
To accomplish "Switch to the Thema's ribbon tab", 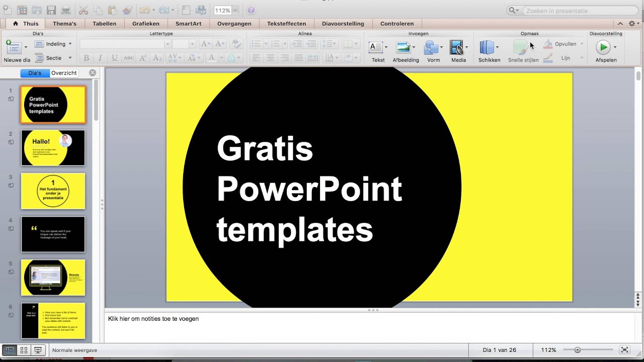I will (65, 24).
